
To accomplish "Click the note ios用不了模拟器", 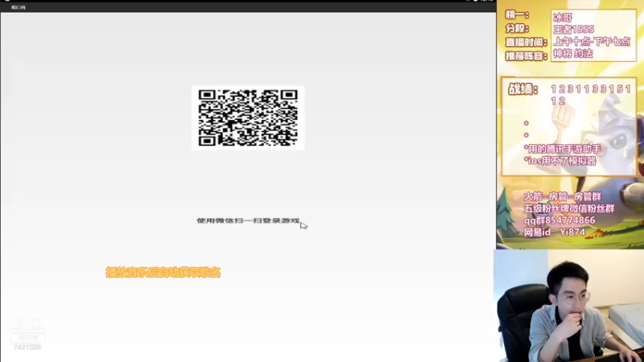I will pos(559,161).
